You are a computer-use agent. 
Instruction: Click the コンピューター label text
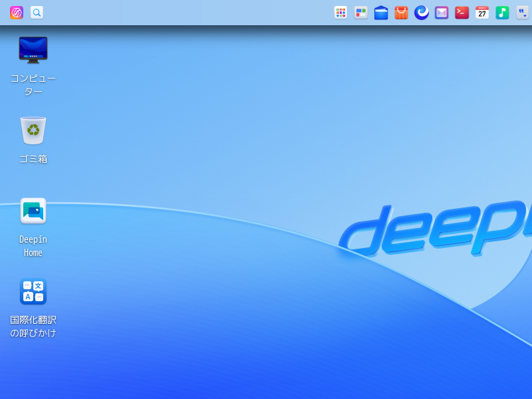point(33,85)
